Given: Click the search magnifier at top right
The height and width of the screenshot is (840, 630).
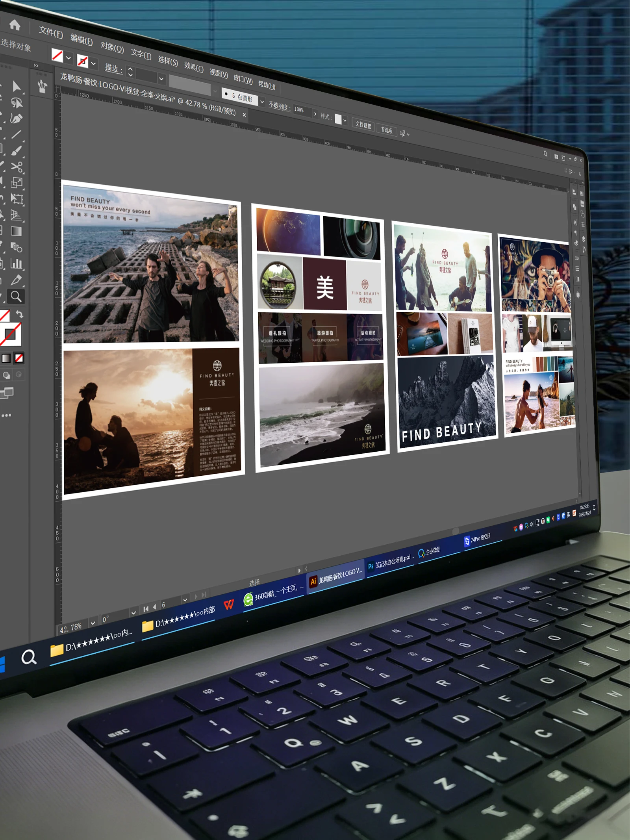Looking at the screenshot, I should coord(545,154).
